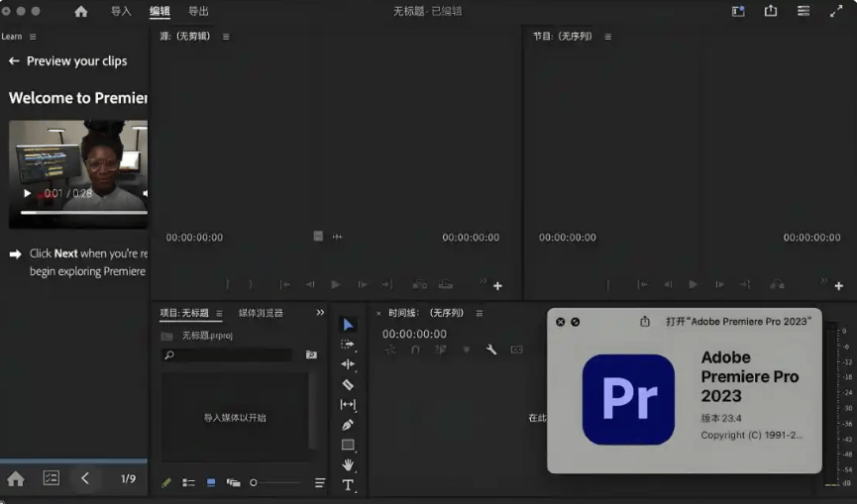Expand hidden panel tabs with double chevron
The width and height of the screenshot is (857, 504).
click(320, 313)
